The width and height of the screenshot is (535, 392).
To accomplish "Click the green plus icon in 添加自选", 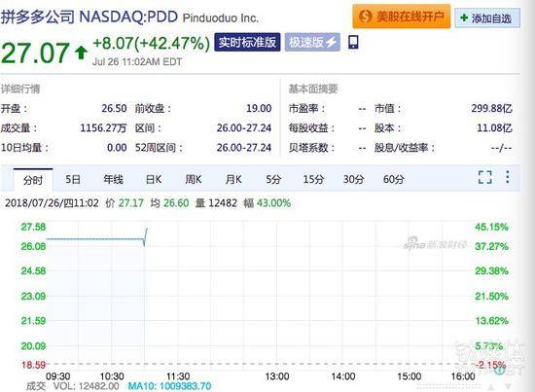I will click(x=464, y=18).
